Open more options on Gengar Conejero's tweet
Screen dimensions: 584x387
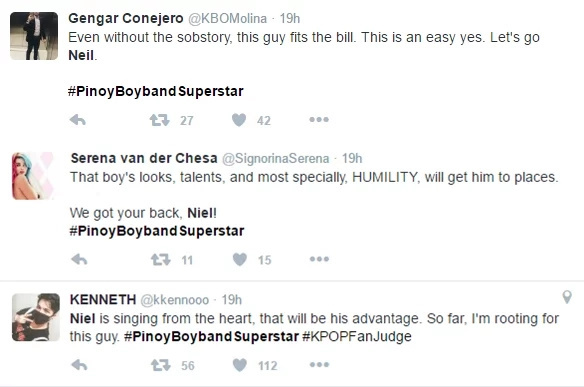(x=319, y=120)
